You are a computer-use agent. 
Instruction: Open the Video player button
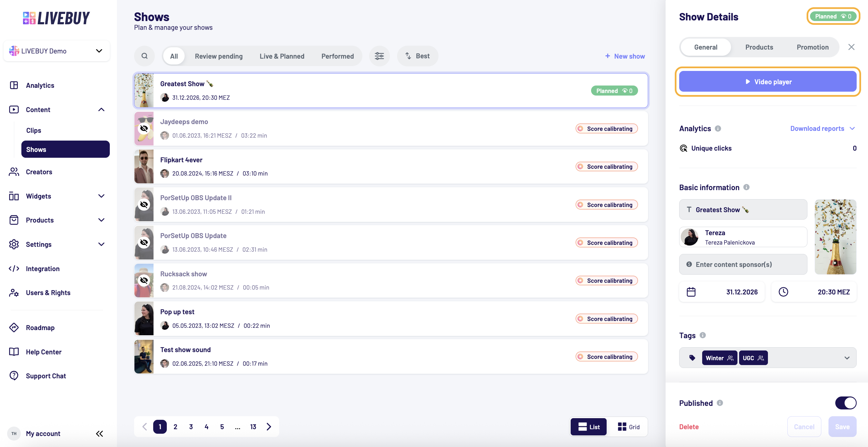tap(768, 82)
